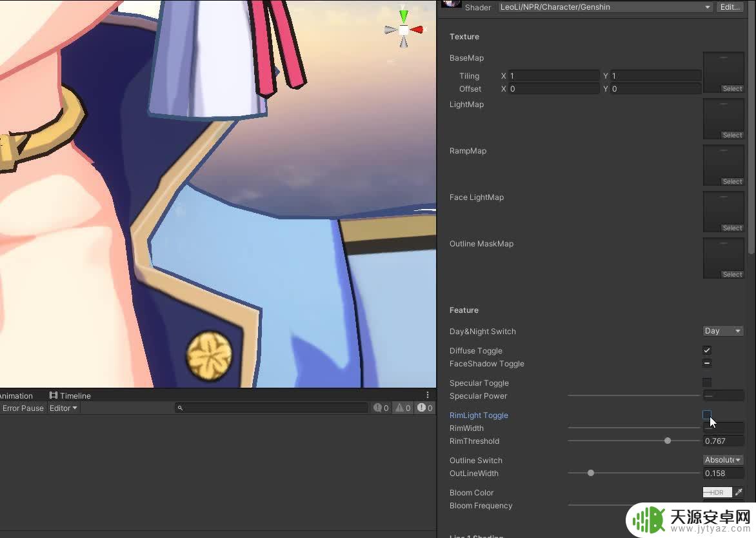Viewport: 756px width, 538px height.
Task: Uncheck the Diffuse Toggle checkbox
Action: pyautogui.click(x=707, y=350)
